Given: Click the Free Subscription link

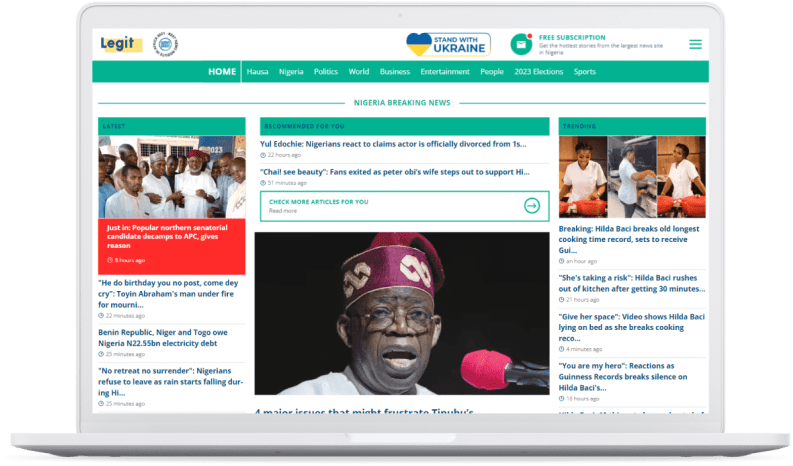Looking at the screenshot, I should pos(572,37).
